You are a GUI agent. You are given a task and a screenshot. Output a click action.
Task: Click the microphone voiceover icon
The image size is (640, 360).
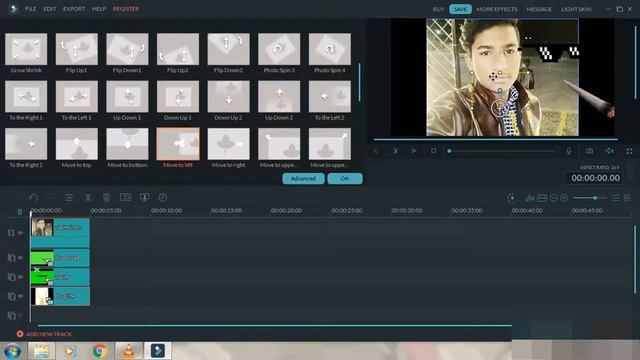pyautogui.click(x=569, y=151)
